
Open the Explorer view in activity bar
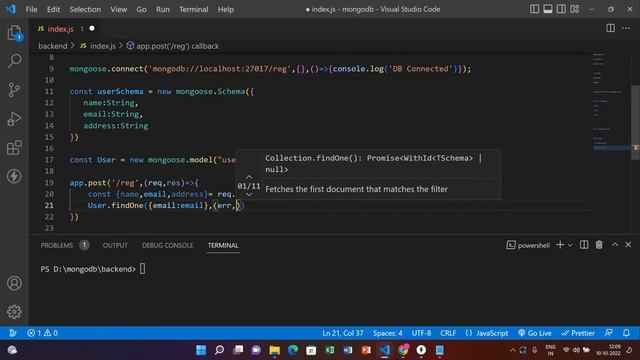[x=14, y=33]
